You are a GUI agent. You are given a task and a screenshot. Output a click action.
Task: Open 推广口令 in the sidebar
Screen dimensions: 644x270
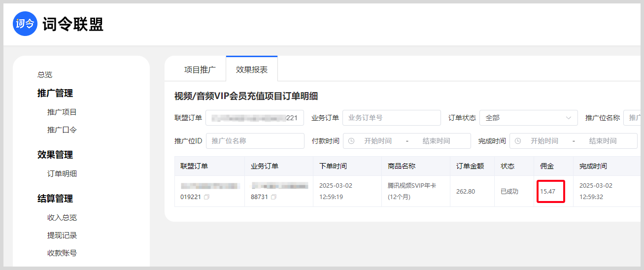click(x=62, y=130)
